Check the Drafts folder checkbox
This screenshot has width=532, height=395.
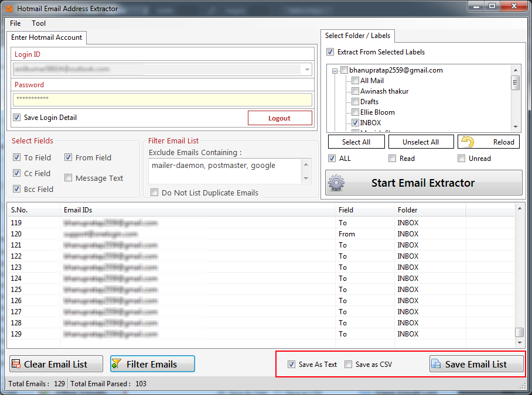click(x=355, y=102)
